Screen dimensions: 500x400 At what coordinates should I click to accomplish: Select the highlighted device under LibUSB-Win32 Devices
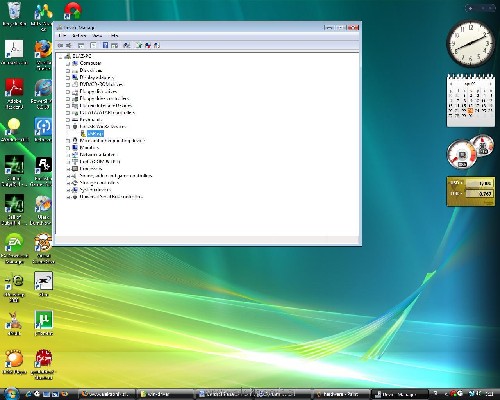95,134
